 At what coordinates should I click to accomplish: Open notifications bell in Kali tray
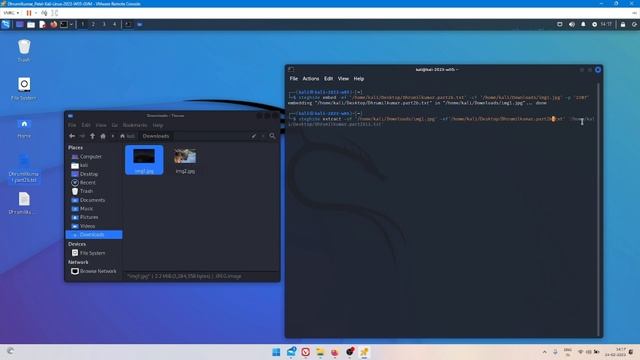coord(583,24)
